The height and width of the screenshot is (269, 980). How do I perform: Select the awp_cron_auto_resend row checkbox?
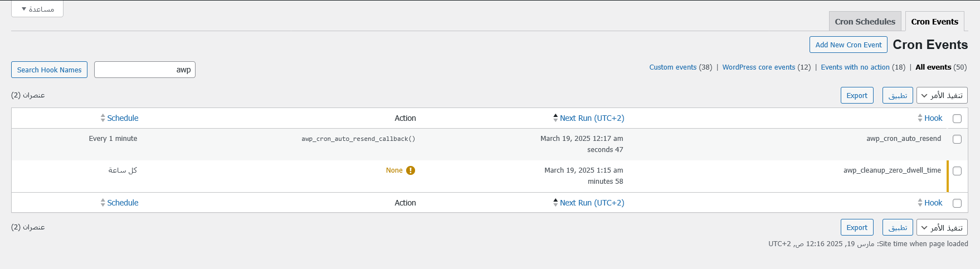957,139
